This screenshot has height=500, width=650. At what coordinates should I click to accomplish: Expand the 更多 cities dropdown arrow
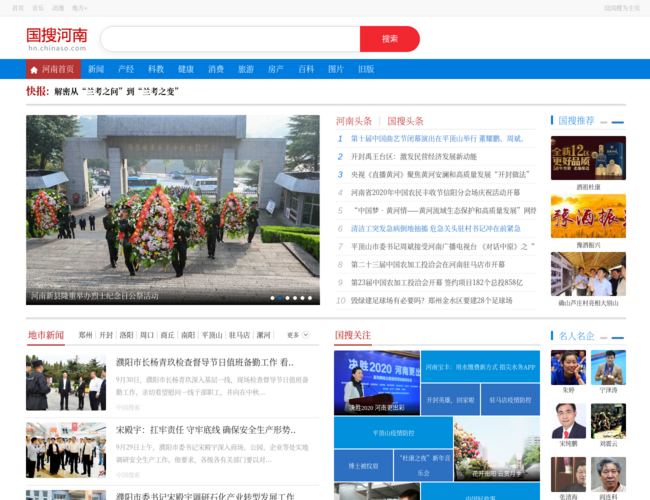point(306,335)
